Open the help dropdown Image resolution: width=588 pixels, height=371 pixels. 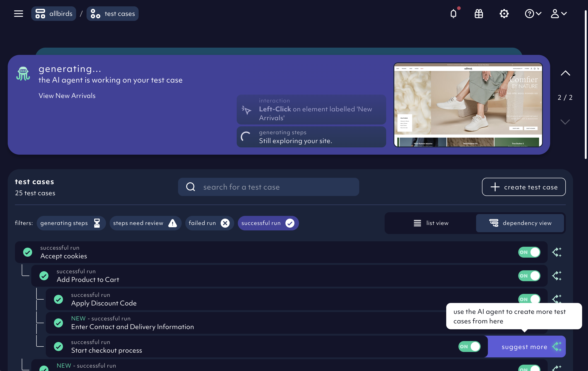pyautogui.click(x=533, y=14)
